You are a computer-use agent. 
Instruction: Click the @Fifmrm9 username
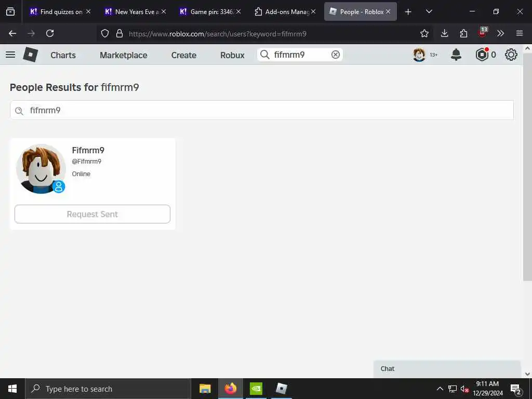[87, 162]
